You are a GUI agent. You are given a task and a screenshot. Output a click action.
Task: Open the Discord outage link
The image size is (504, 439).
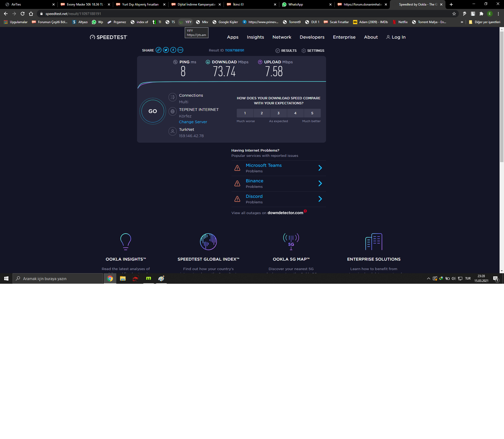tap(254, 196)
